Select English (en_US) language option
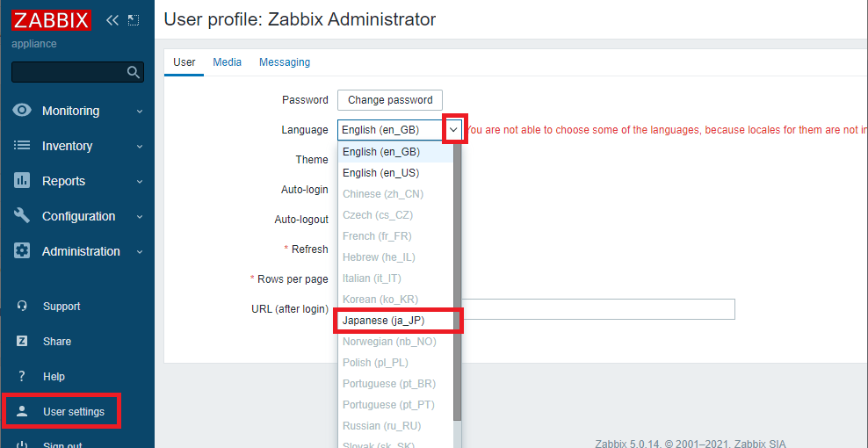868x448 pixels. pyautogui.click(x=380, y=173)
